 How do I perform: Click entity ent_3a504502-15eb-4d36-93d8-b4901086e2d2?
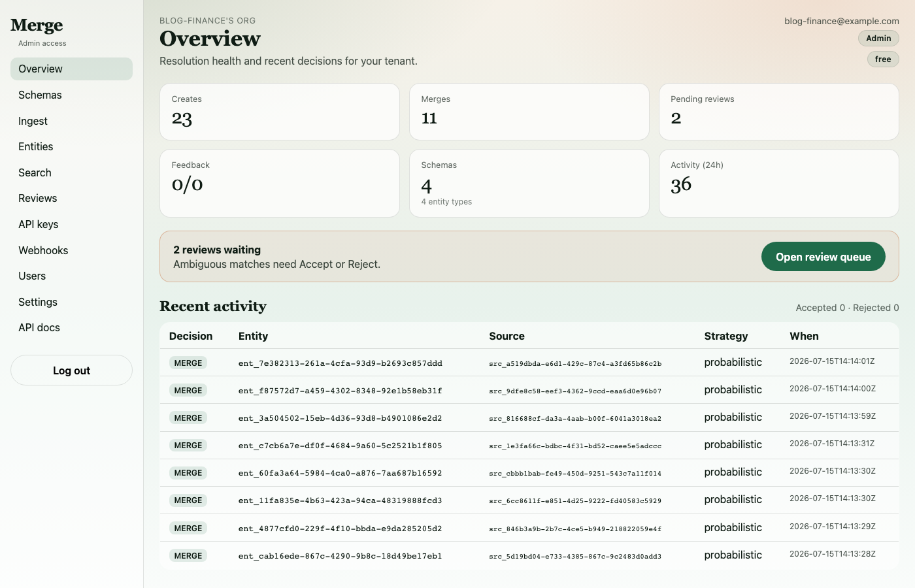click(x=341, y=418)
